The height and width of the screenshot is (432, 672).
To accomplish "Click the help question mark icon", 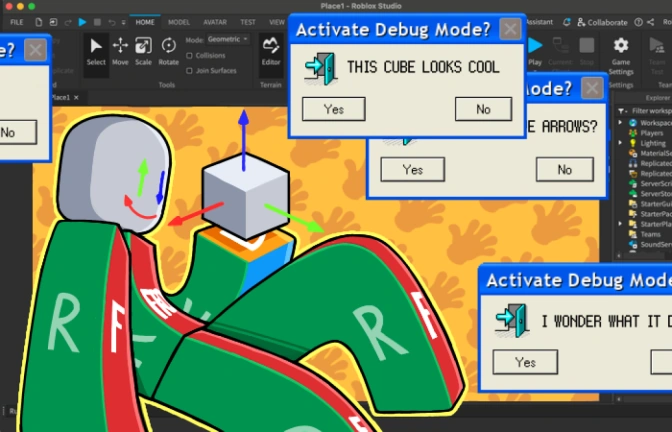I will pyautogui.click(x=638, y=22).
